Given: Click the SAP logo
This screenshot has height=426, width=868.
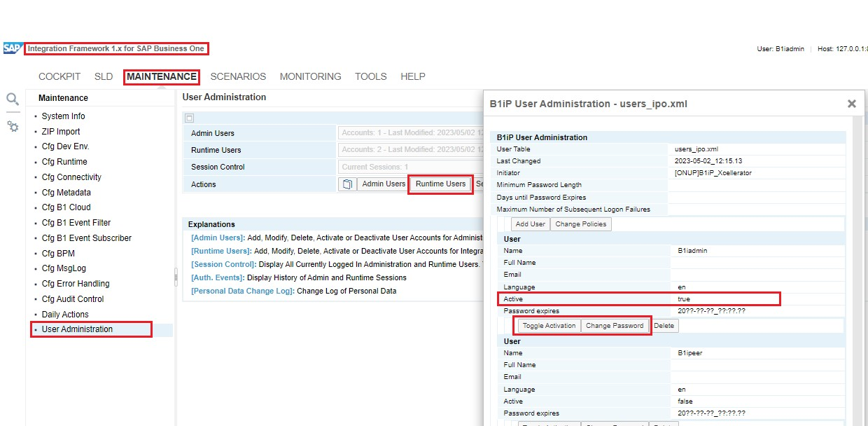Looking at the screenshot, I should [x=12, y=48].
